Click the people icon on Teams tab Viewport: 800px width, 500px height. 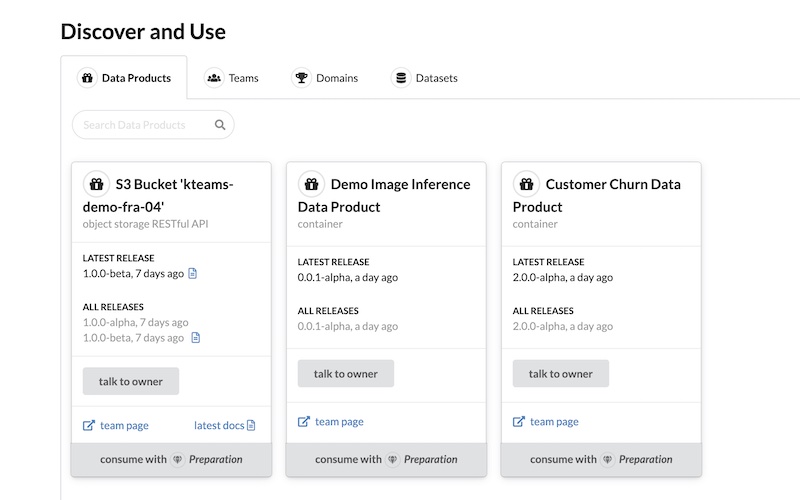[214, 78]
